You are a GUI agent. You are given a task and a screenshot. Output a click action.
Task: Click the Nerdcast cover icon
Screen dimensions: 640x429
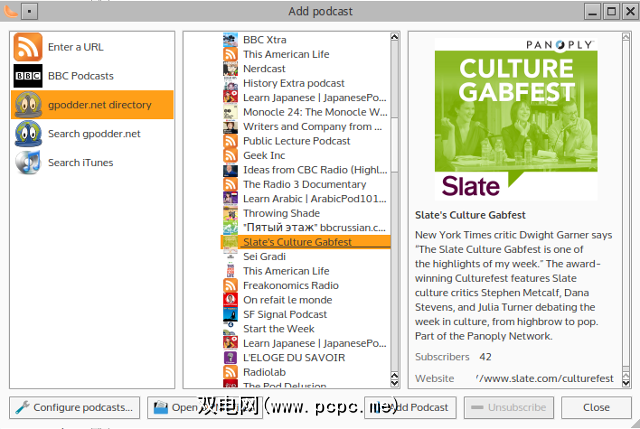point(230,69)
